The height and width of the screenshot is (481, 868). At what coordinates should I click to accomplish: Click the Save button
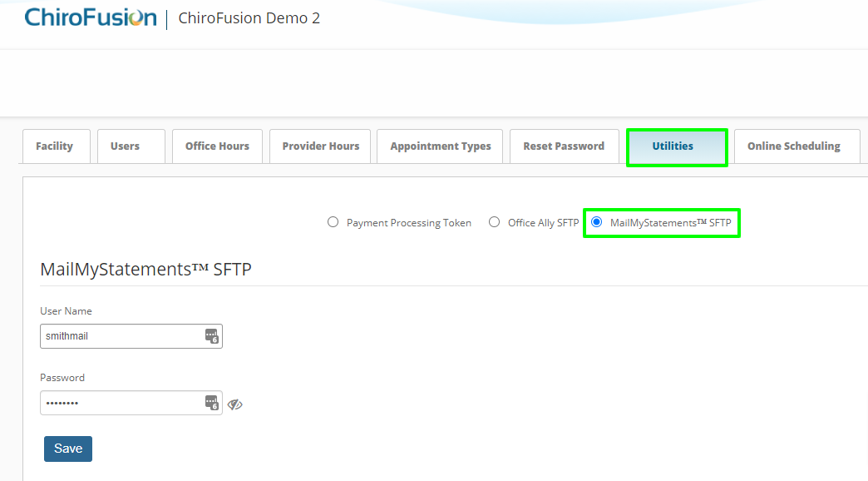pyautogui.click(x=68, y=449)
